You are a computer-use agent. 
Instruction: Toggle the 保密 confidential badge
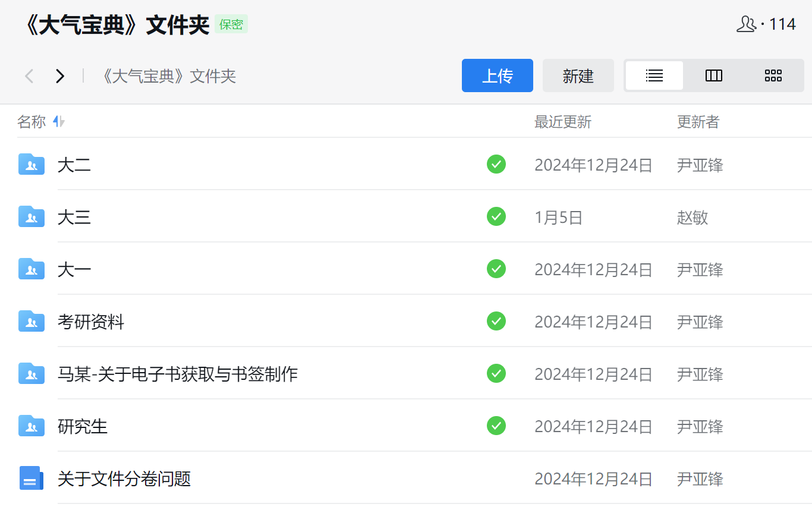231,24
